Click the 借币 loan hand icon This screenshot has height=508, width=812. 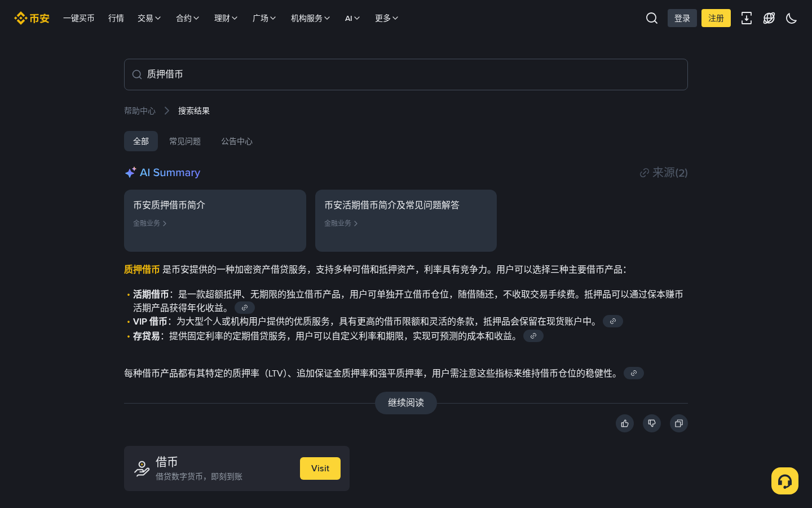pos(142,468)
